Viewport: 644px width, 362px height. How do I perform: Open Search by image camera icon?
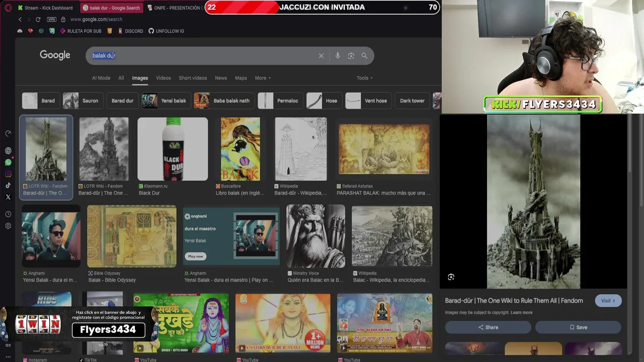click(351, 56)
